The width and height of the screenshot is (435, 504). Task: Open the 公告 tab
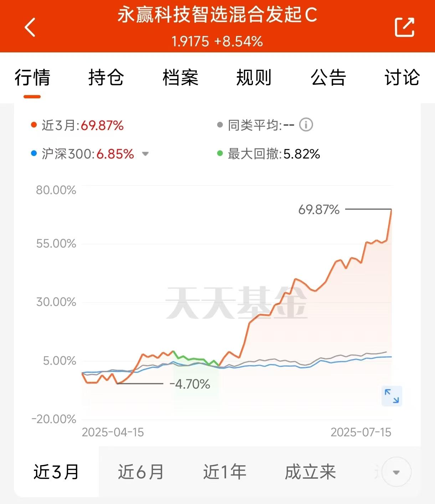[328, 78]
